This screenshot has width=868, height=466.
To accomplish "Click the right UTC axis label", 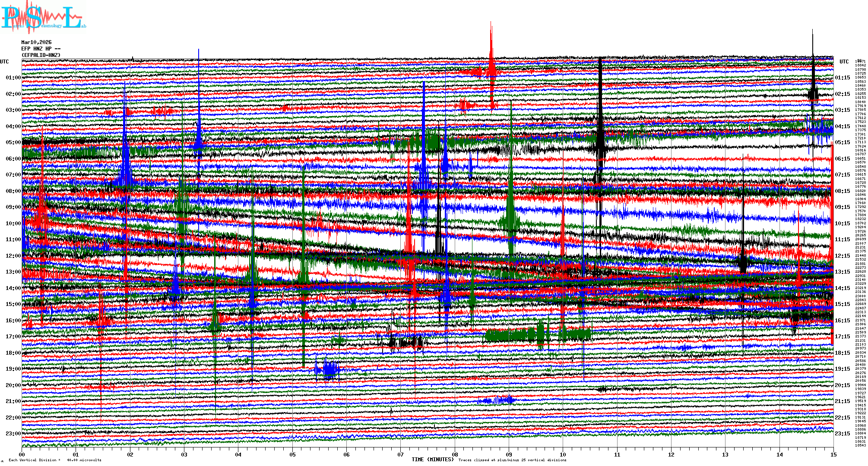I will point(844,62).
